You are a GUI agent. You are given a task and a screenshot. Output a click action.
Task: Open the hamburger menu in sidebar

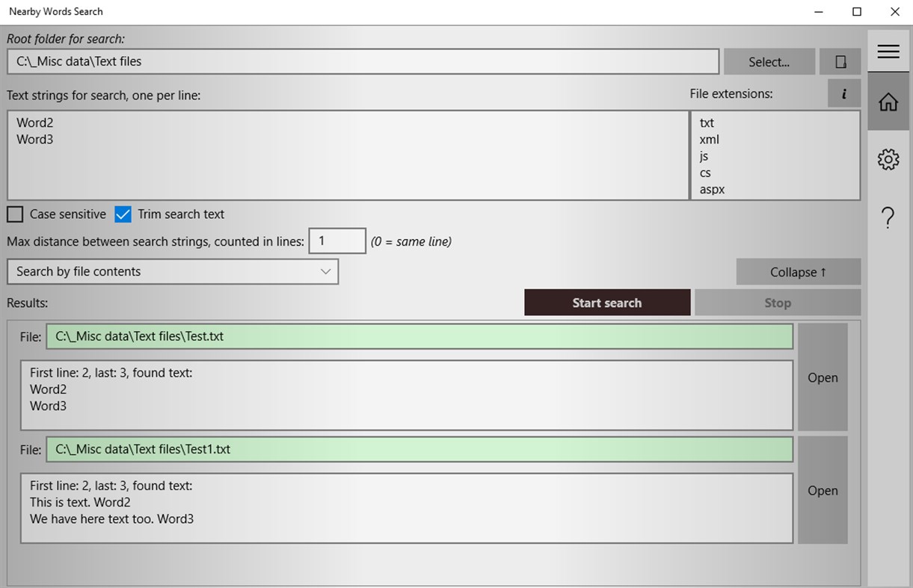(888, 51)
